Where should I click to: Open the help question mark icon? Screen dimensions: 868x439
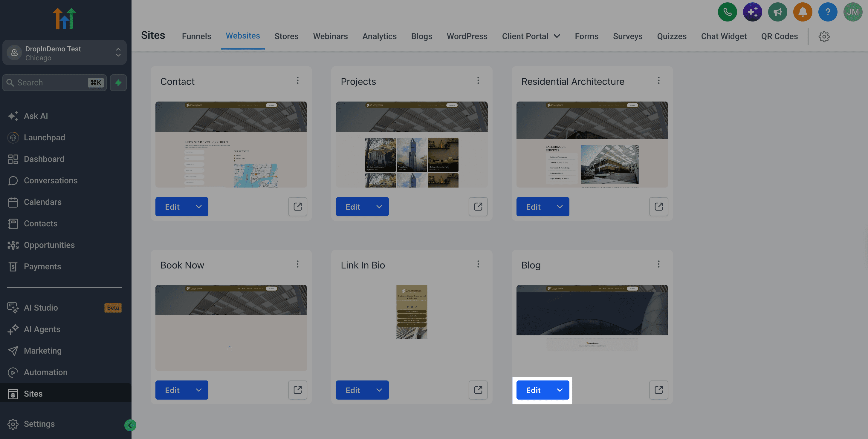(x=828, y=12)
